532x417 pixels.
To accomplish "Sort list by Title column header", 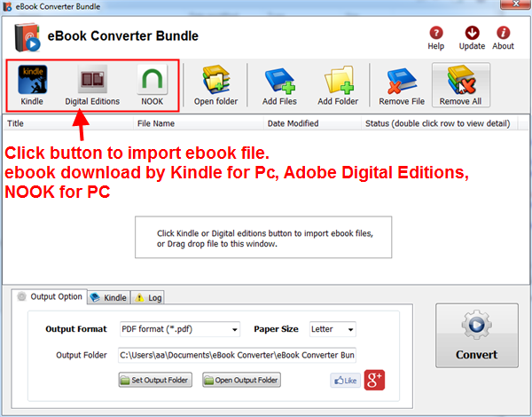I will [x=68, y=123].
